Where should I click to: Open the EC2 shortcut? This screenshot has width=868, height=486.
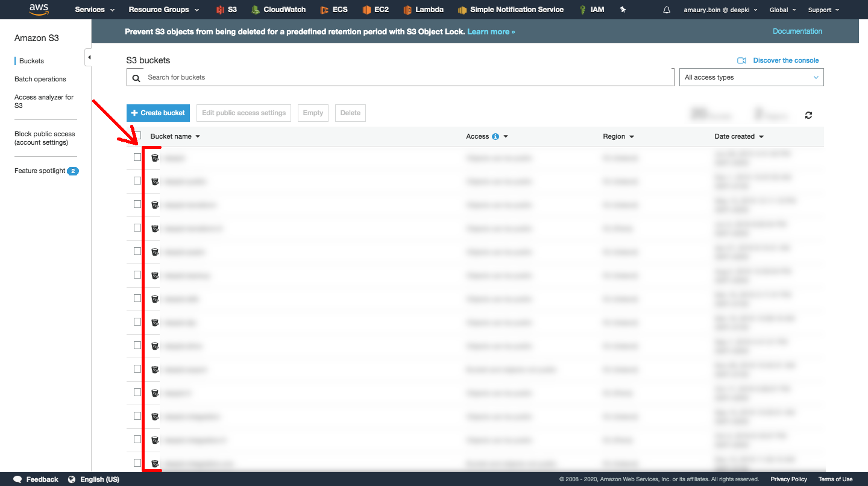(376, 10)
